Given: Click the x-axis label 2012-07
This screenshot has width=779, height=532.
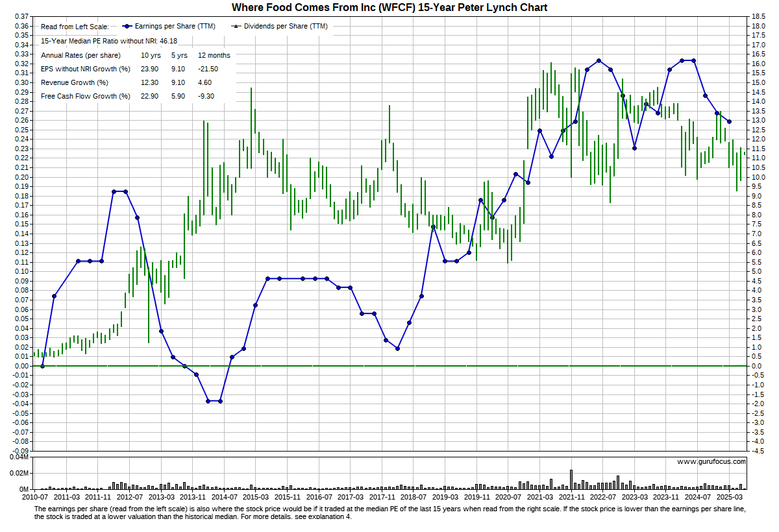Looking at the screenshot, I should tap(129, 497).
